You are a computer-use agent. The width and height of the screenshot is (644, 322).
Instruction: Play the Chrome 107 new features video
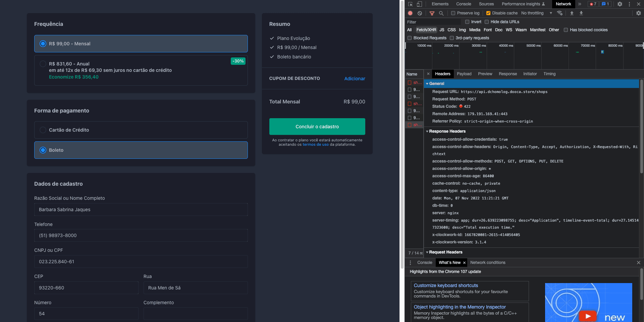588,316
